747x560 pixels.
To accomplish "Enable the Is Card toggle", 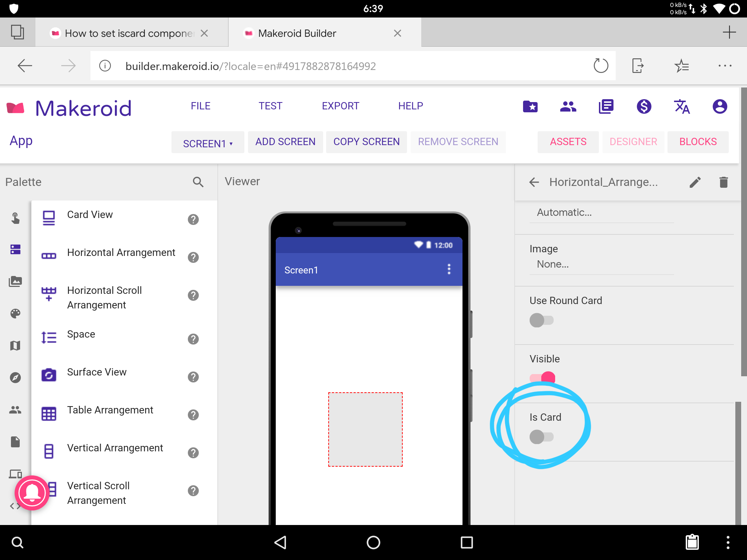I will [541, 436].
